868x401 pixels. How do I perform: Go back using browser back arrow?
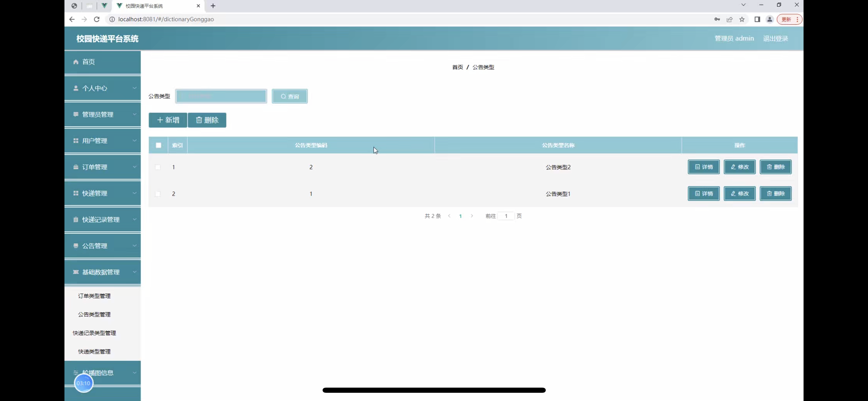[x=72, y=19]
